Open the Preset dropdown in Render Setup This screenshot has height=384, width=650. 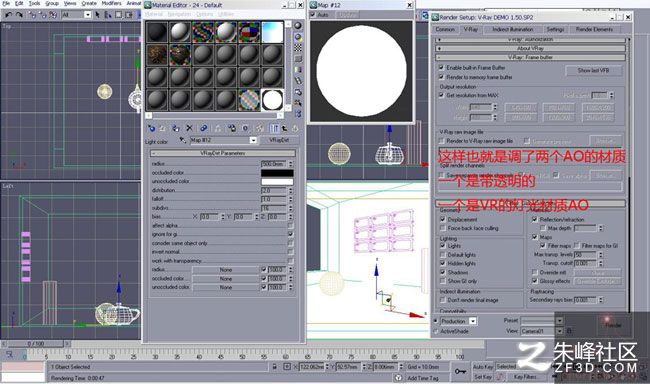pyautogui.click(x=559, y=321)
